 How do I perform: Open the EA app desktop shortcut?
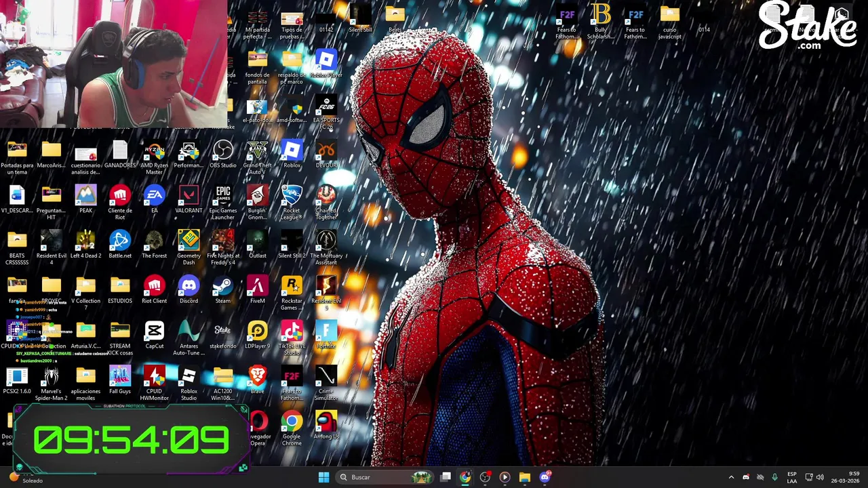155,199
